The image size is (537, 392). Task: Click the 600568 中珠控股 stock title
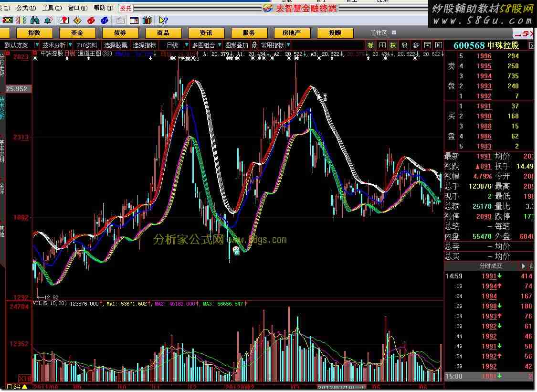(x=486, y=45)
